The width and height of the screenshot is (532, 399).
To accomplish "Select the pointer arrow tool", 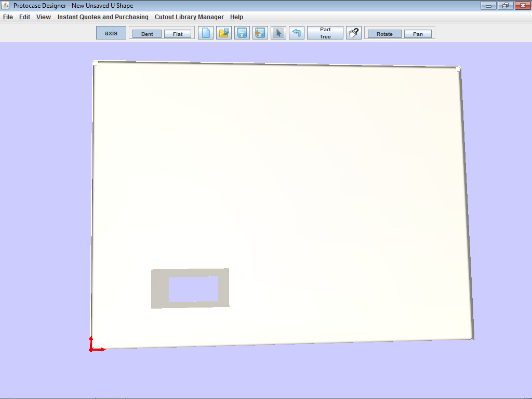I will pyautogui.click(x=278, y=33).
